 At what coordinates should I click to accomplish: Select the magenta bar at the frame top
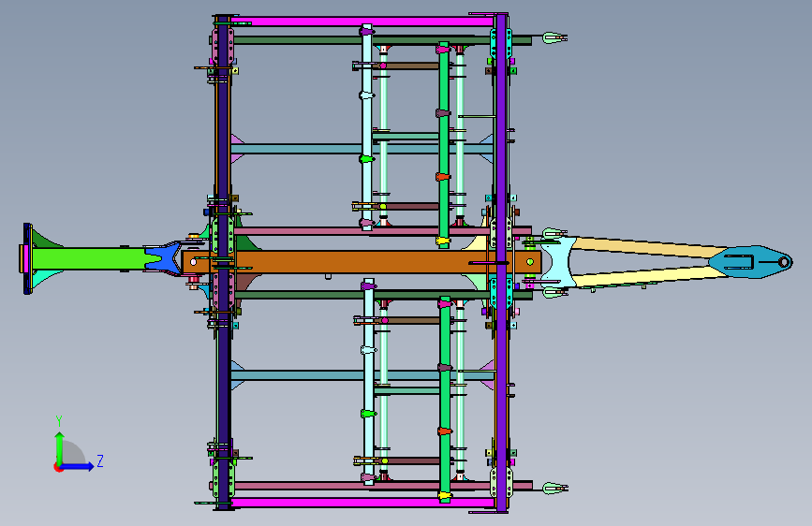pos(362,22)
